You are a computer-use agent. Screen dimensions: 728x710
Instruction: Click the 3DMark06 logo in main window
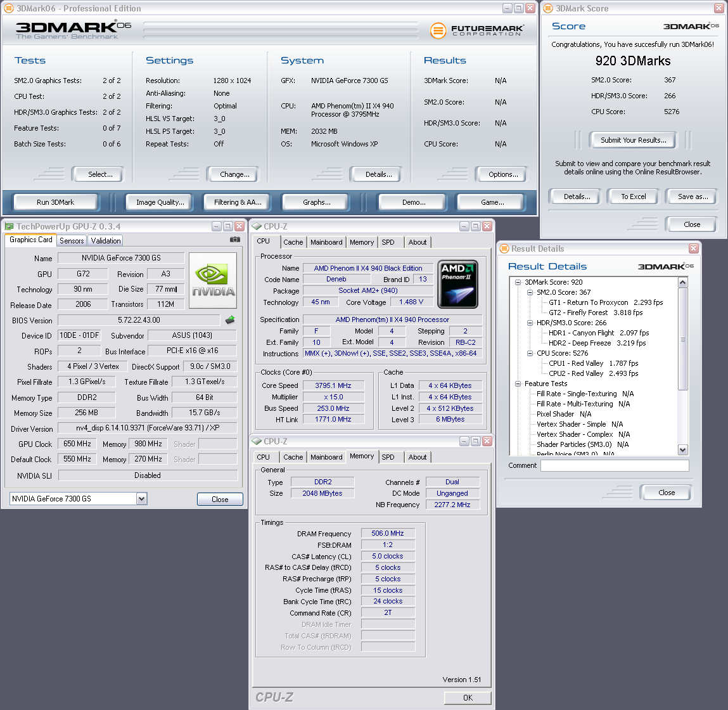tap(73, 30)
